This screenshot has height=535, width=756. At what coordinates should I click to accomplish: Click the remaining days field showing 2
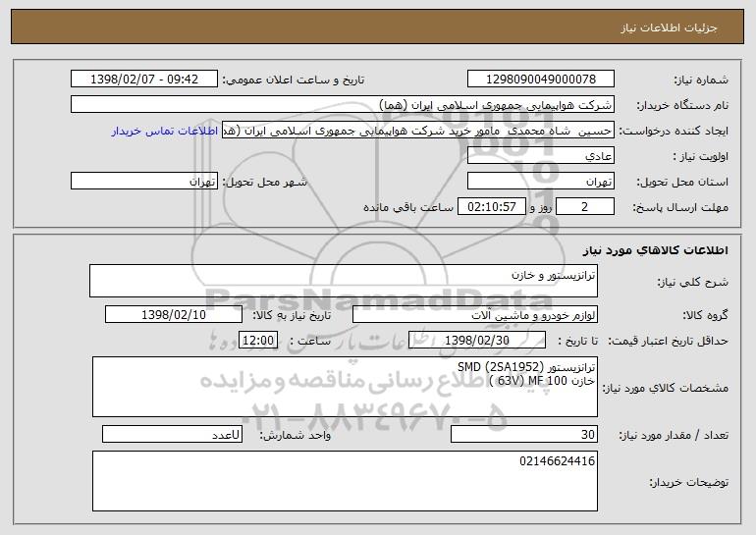point(585,207)
